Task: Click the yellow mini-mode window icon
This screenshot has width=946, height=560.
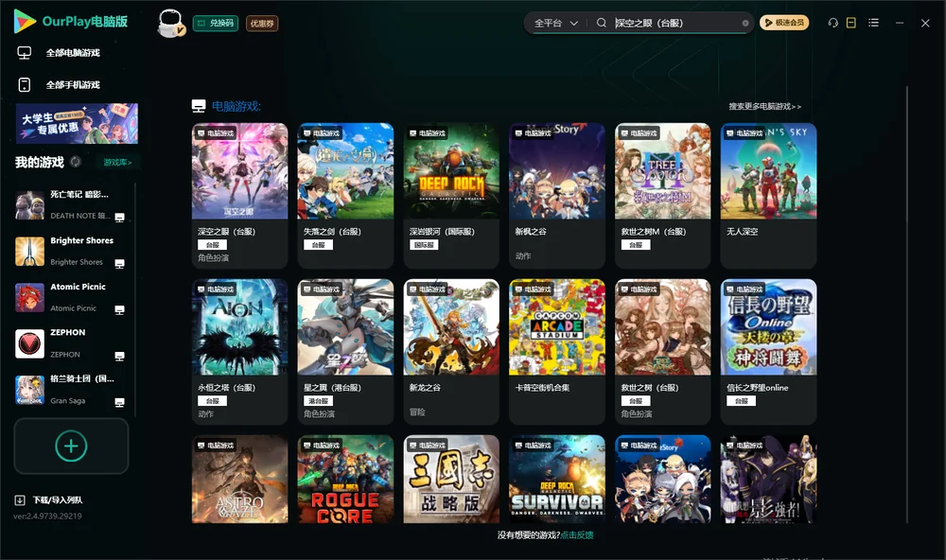Action: tap(850, 23)
